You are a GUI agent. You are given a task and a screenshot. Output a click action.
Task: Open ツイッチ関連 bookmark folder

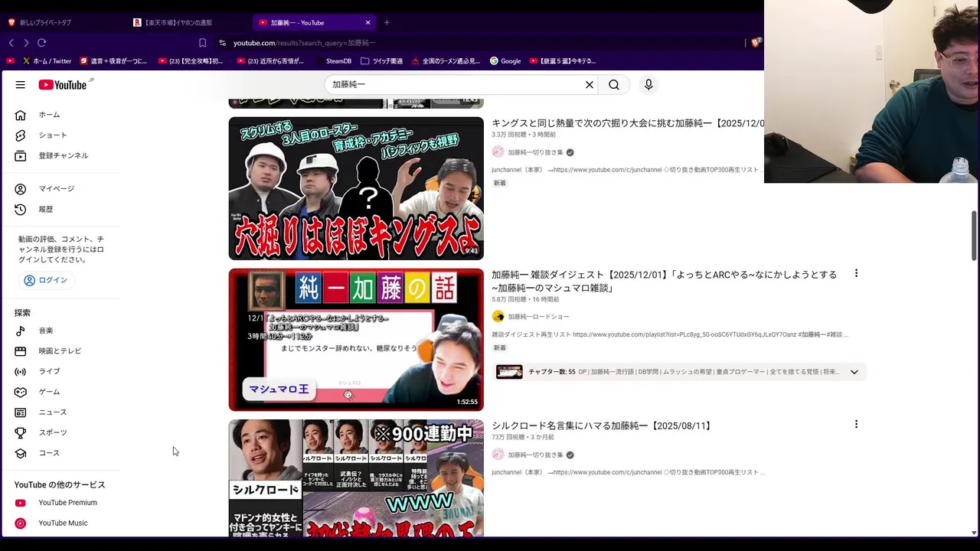point(381,61)
